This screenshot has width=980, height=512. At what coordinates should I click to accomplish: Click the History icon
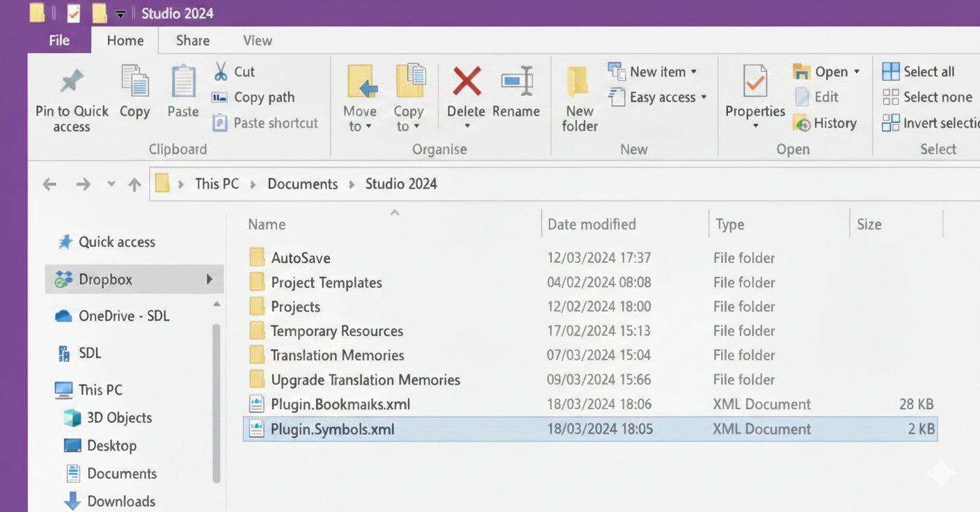[803, 123]
